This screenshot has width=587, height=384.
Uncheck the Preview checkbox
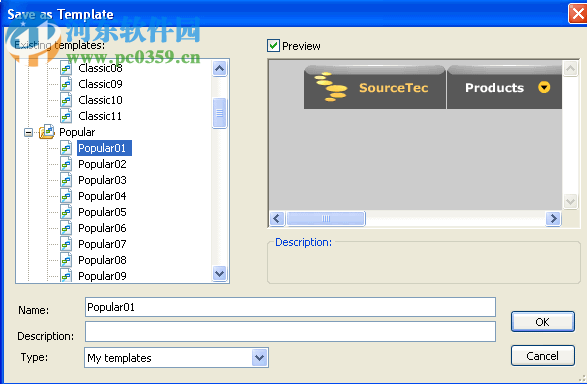(x=273, y=46)
